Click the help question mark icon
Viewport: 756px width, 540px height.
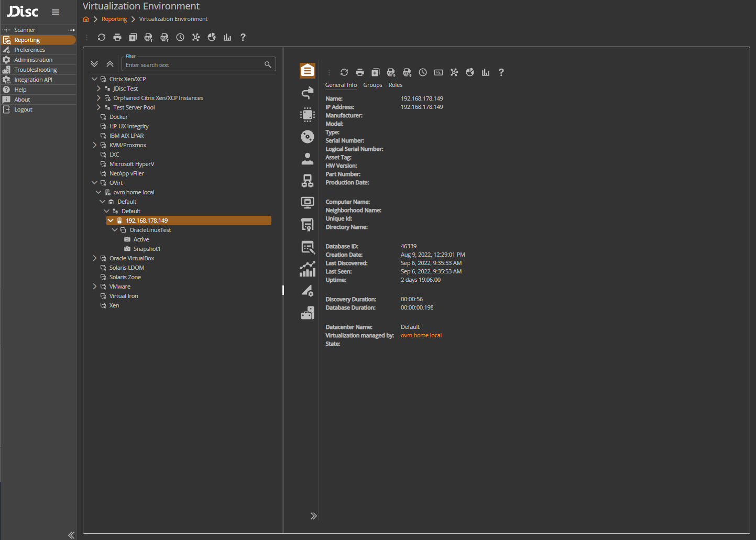[243, 37]
